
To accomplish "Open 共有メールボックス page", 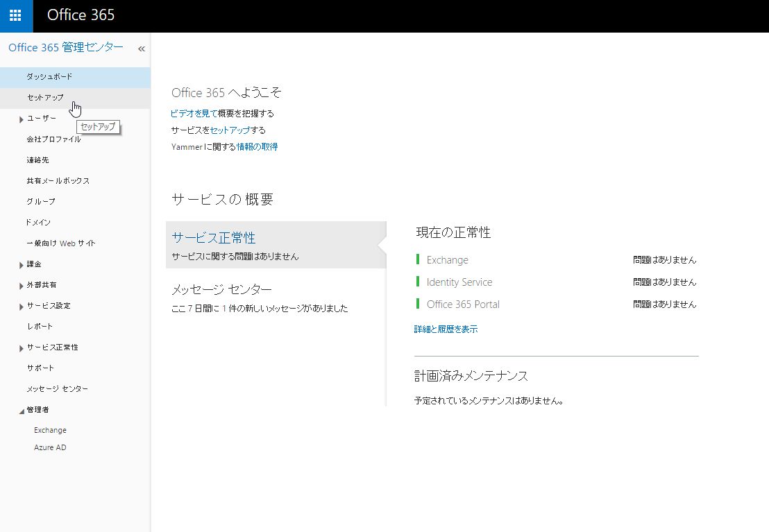I will (58, 181).
